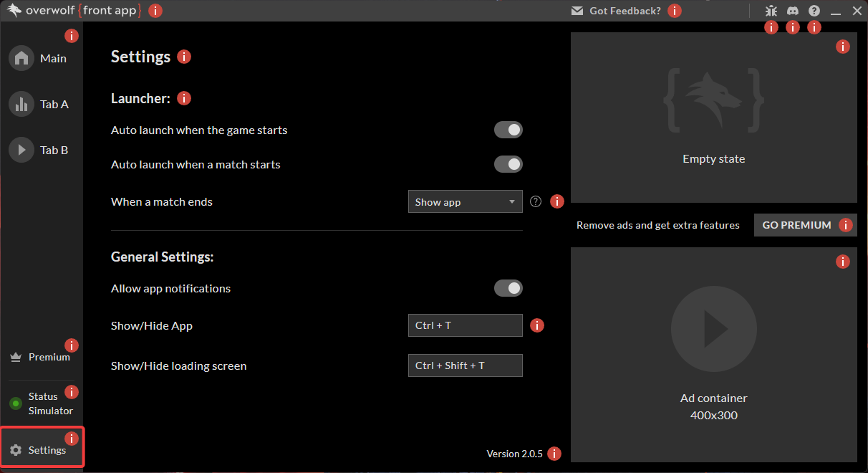Image resolution: width=868 pixels, height=473 pixels.
Task: Click the 'Remove ads and get extra features' text
Action: 658,225
